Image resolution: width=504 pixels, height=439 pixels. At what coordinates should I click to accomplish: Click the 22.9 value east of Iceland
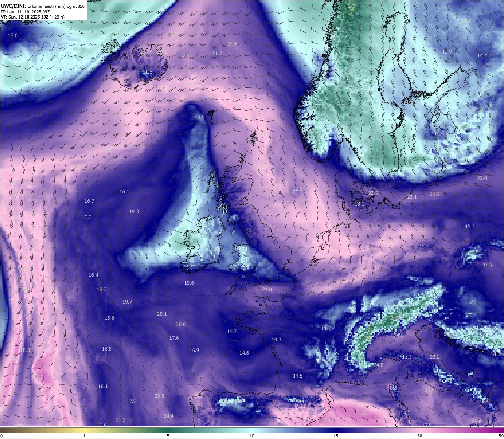point(185,56)
